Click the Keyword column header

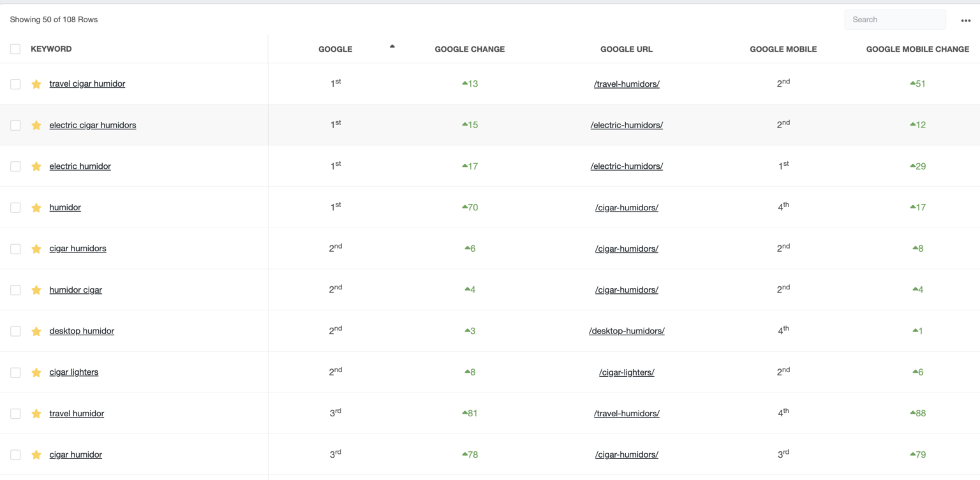[x=51, y=49]
